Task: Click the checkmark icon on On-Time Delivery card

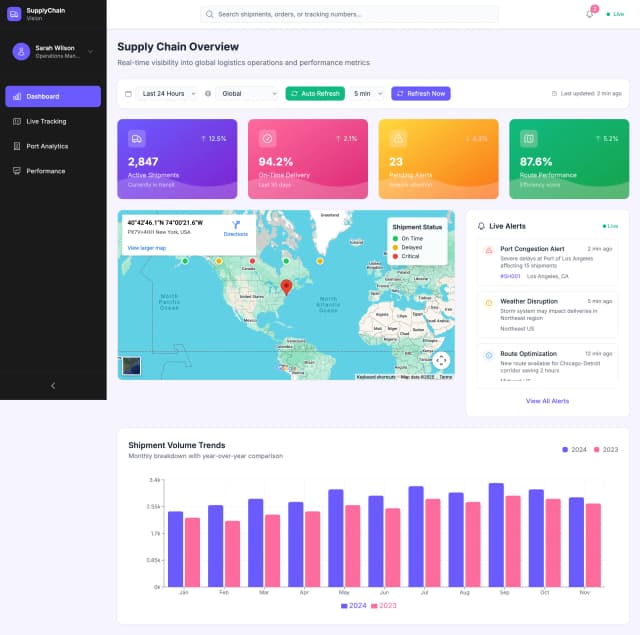Action: (x=268, y=138)
